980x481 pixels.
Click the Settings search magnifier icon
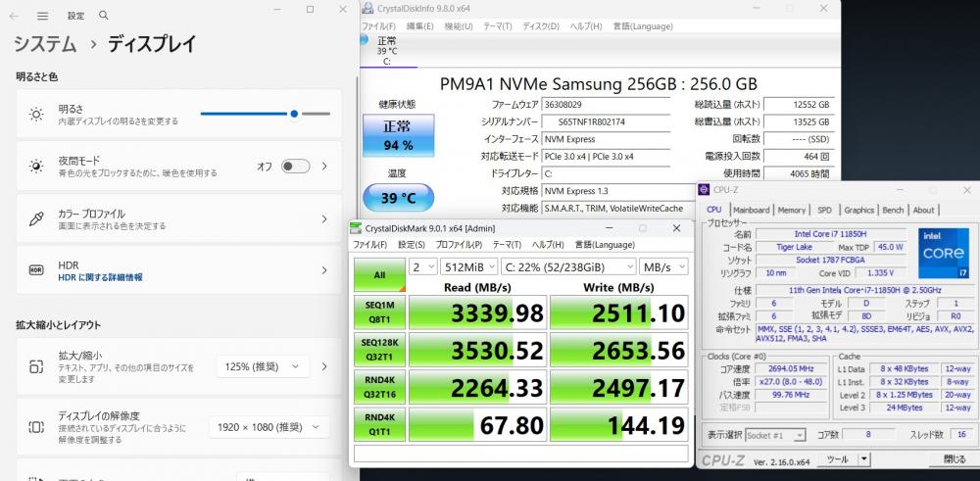point(104,15)
